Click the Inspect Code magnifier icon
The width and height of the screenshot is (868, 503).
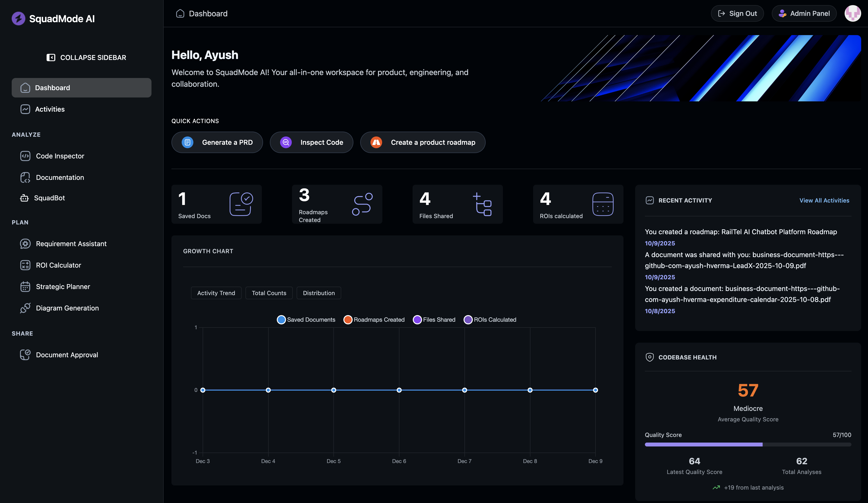285,142
